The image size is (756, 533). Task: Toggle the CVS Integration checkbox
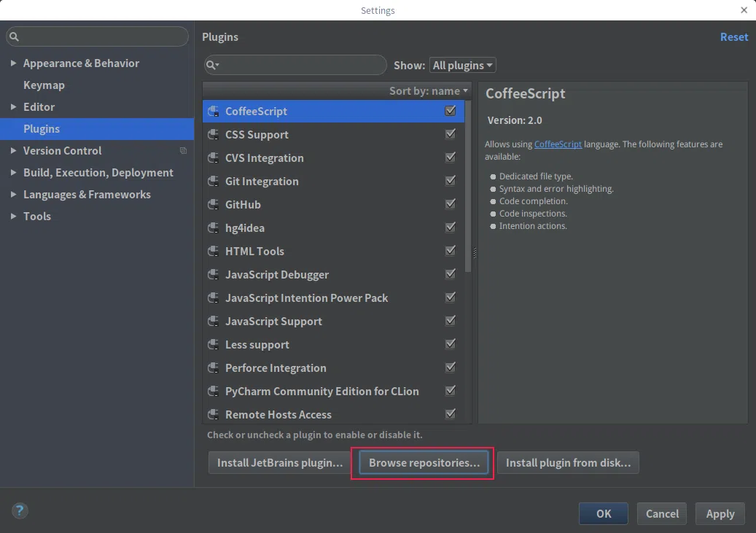[451, 157]
